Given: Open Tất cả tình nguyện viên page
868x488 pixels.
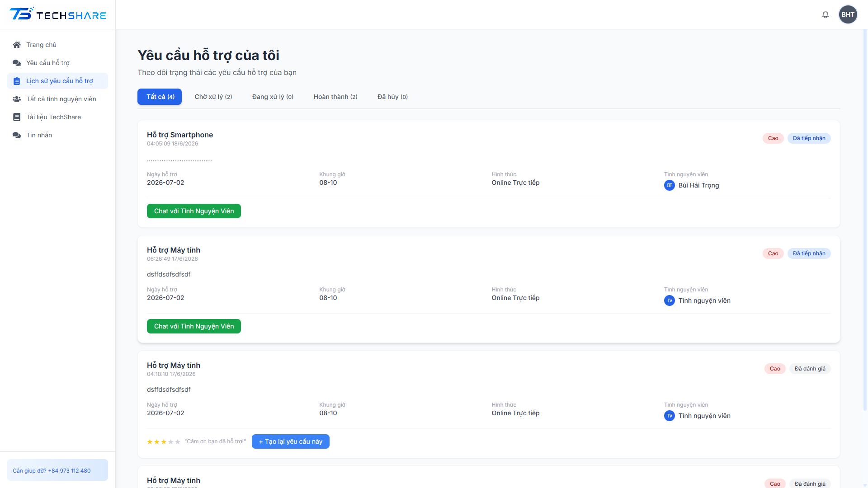Looking at the screenshot, I should coord(57,99).
